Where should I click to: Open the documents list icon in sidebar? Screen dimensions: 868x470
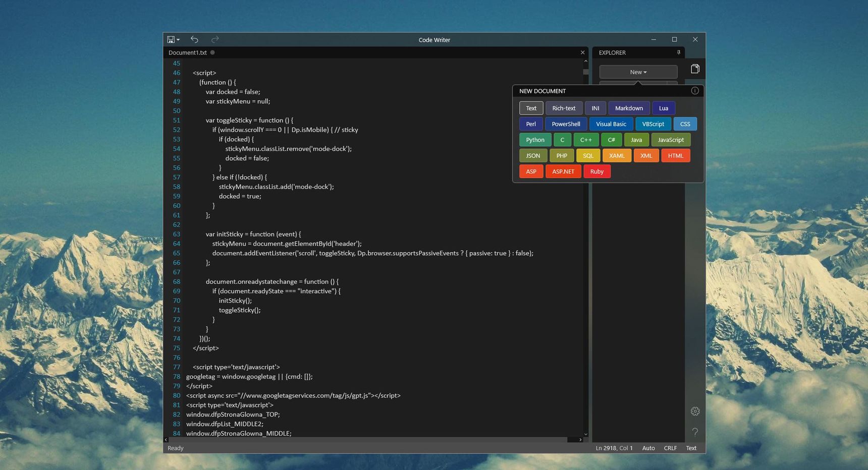695,69
